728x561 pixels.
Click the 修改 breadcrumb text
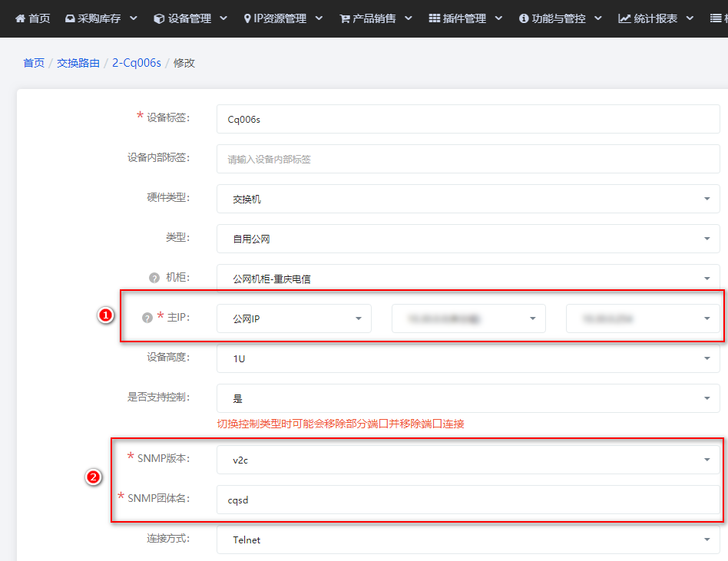[x=184, y=63]
